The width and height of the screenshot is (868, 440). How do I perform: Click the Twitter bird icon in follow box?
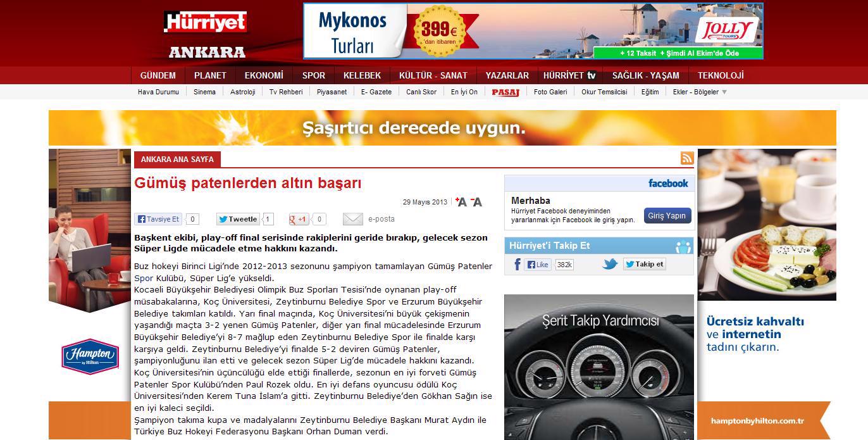(x=610, y=264)
